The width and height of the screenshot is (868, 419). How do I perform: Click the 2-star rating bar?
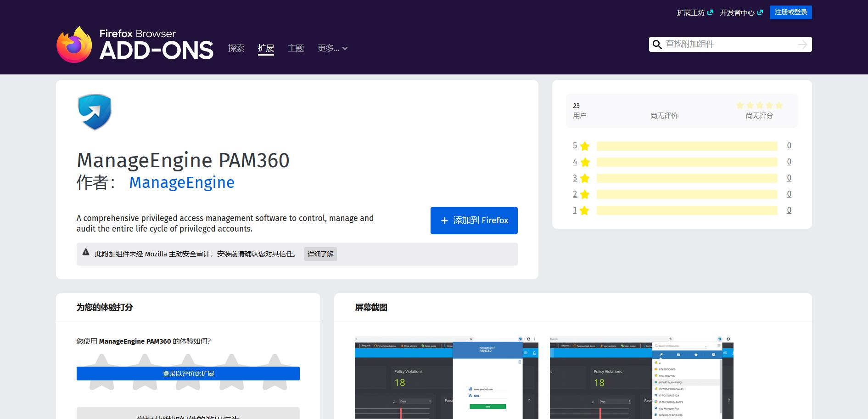[687, 194]
